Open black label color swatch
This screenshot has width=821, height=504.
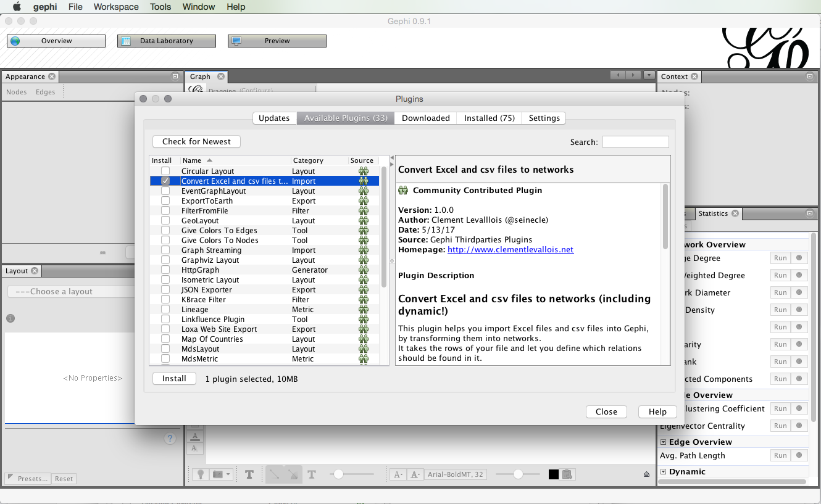click(x=554, y=474)
